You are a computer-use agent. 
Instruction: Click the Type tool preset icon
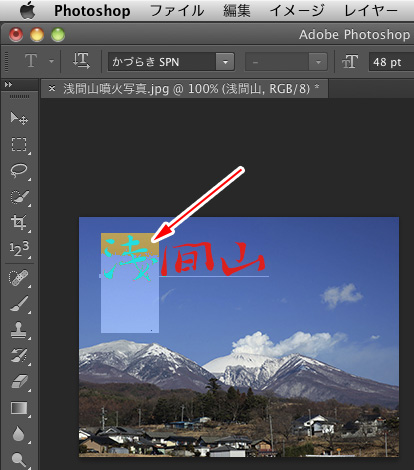(31, 61)
